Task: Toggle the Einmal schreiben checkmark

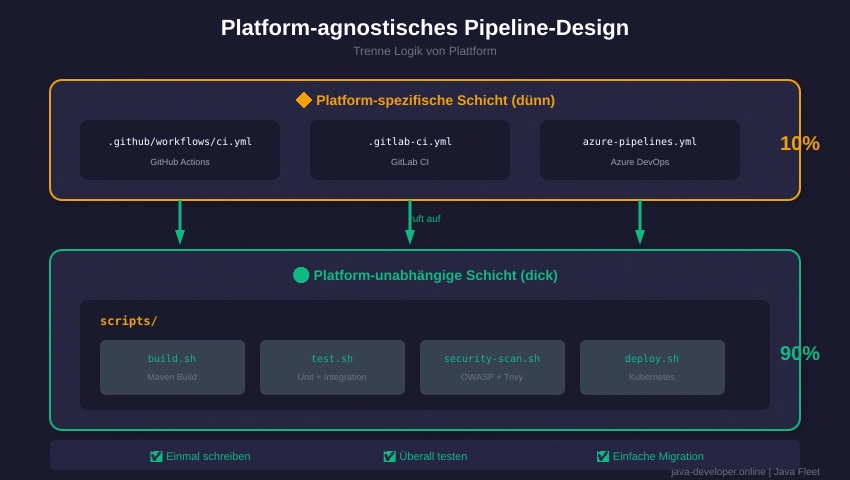Action: [156, 456]
